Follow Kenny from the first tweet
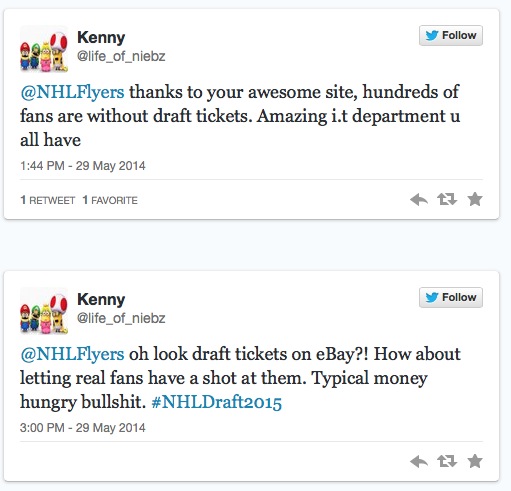 click(x=451, y=35)
